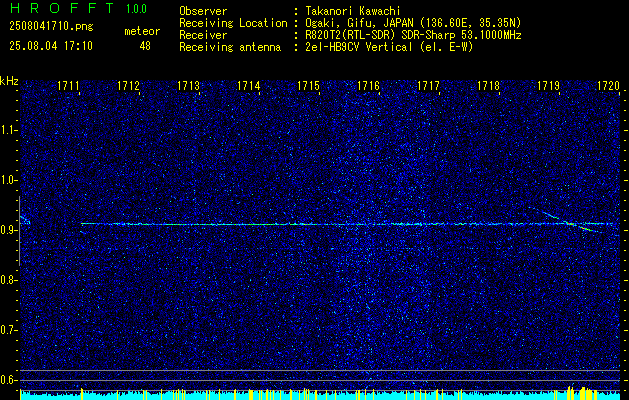Click the 1711 time marker
Screen dimensions: 629x400
point(68,85)
